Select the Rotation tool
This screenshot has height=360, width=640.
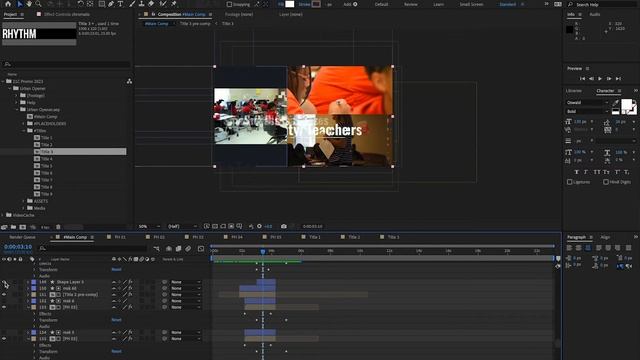click(80, 4)
